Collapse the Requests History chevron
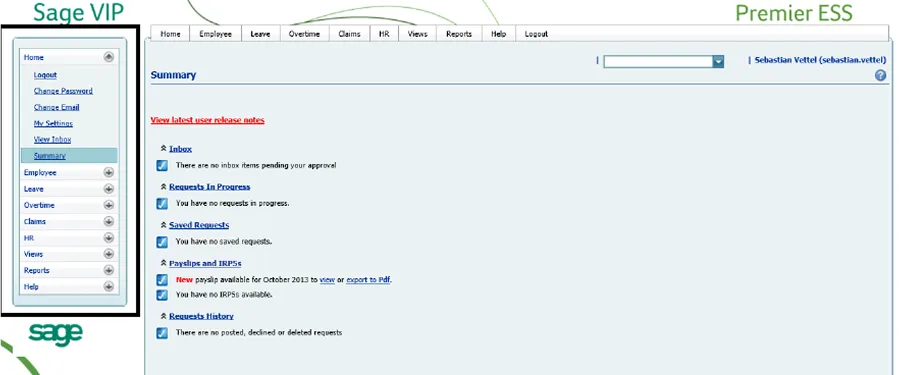Screen dimensions: 901x375 coord(163,316)
